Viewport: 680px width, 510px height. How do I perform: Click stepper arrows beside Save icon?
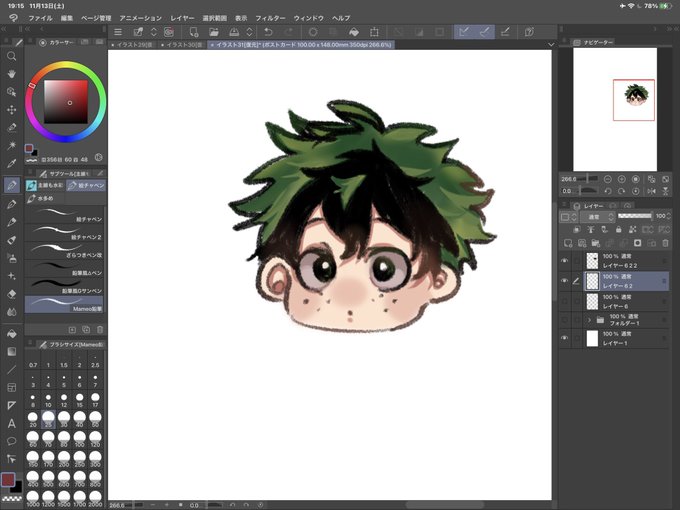(x=249, y=32)
